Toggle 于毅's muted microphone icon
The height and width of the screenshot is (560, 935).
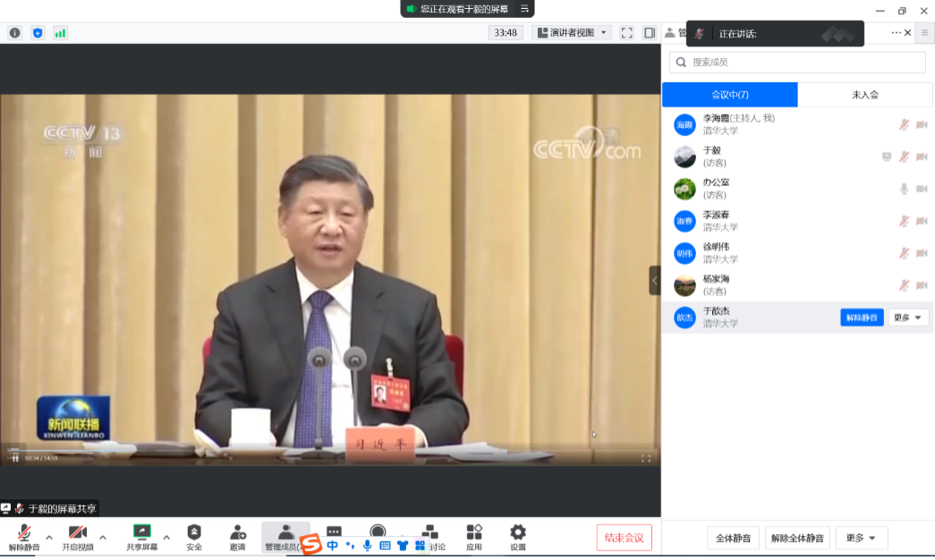click(x=904, y=157)
